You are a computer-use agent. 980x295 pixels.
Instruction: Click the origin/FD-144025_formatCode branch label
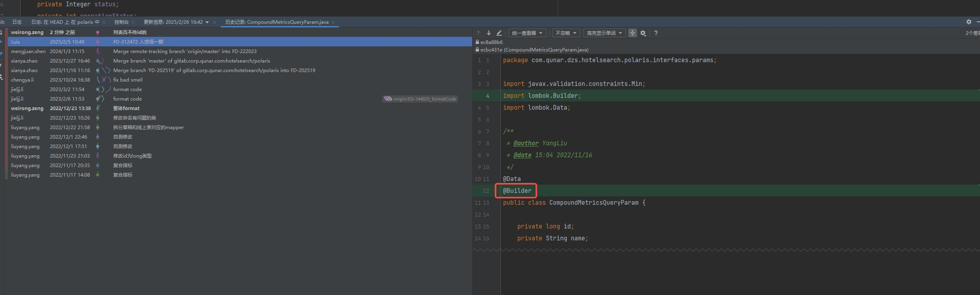coord(425,99)
